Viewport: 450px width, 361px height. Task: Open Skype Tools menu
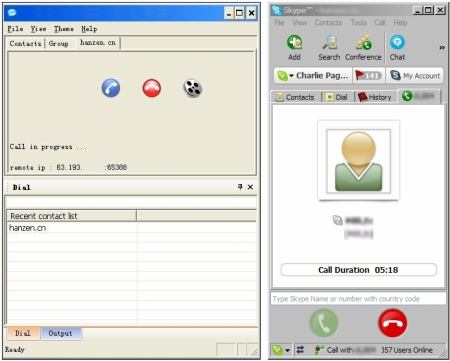[359, 23]
